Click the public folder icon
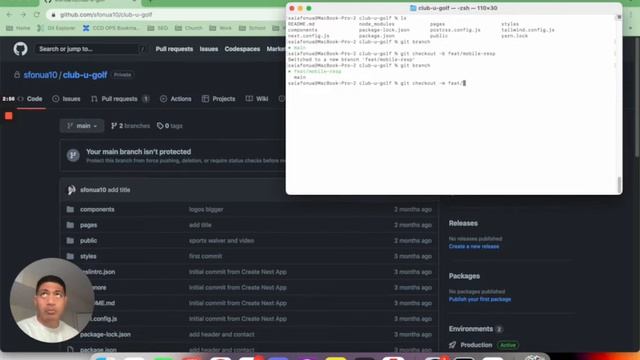The height and width of the screenshot is (360, 640). point(70,241)
